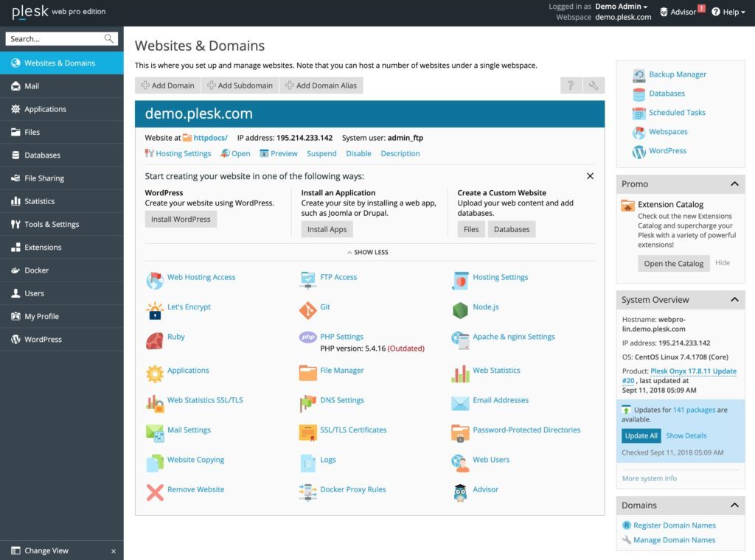
Task: Open the Logs document icon
Action: [x=307, y=463]
